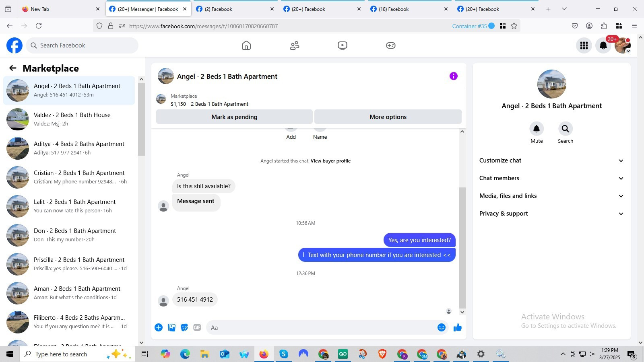Image resolution: width=644 pixels, height=362 pixels.
Task: Click Mark as pending button
Action: click(x=234, y=117)
